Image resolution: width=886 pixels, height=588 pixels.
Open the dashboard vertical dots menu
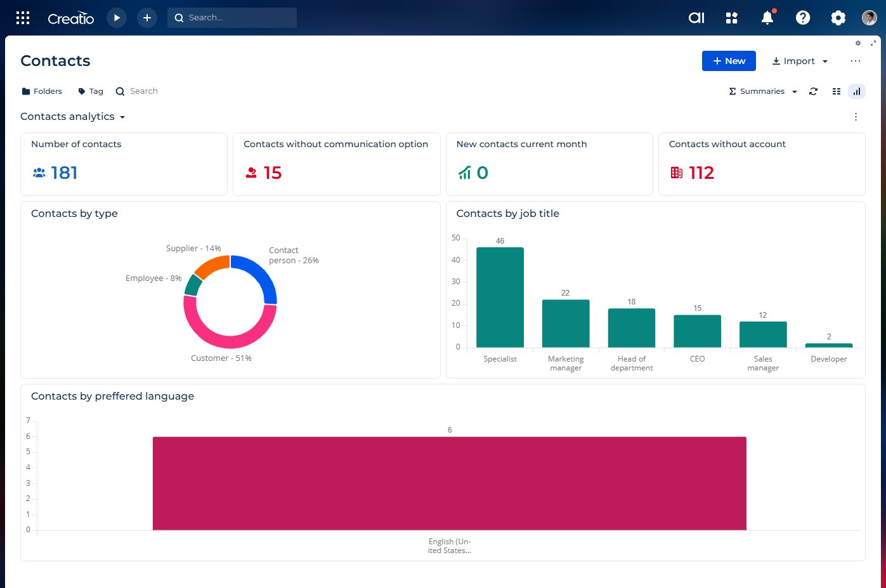tap(856, 117)
